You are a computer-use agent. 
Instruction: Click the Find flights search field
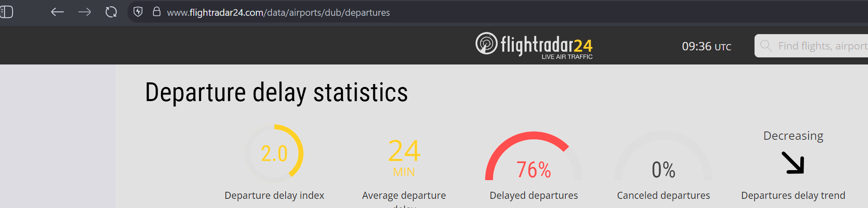811,46
